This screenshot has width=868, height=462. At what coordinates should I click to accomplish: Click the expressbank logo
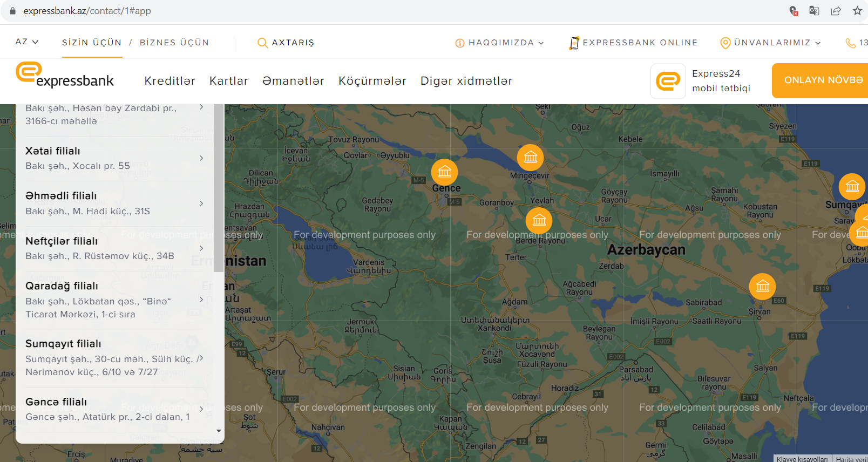point(65,75)
